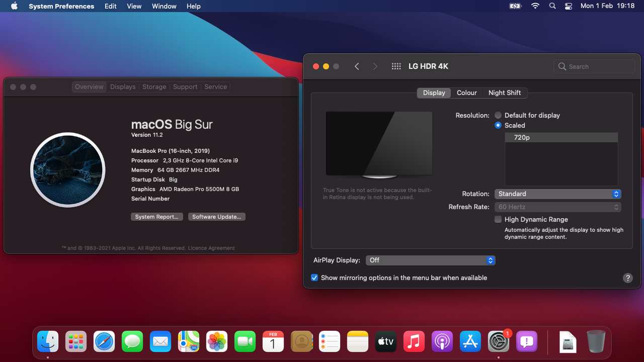Toggle Show mirroring options checkbox
The width and height of the screenshot is (644, 362).
coord(314,278)
